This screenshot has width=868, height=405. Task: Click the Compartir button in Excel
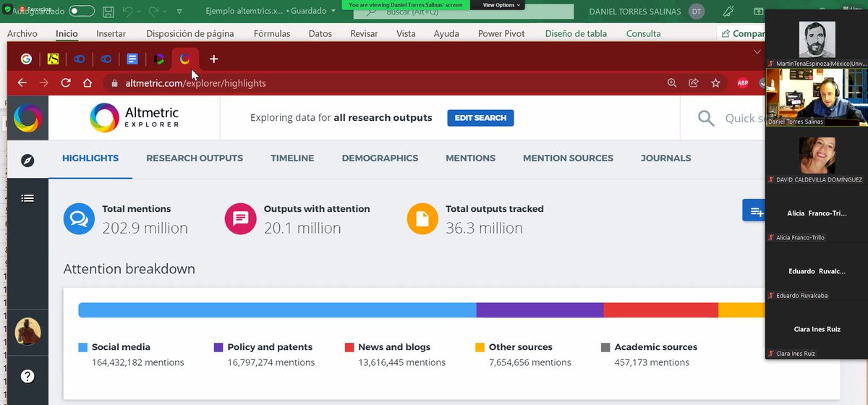(741, 33)
